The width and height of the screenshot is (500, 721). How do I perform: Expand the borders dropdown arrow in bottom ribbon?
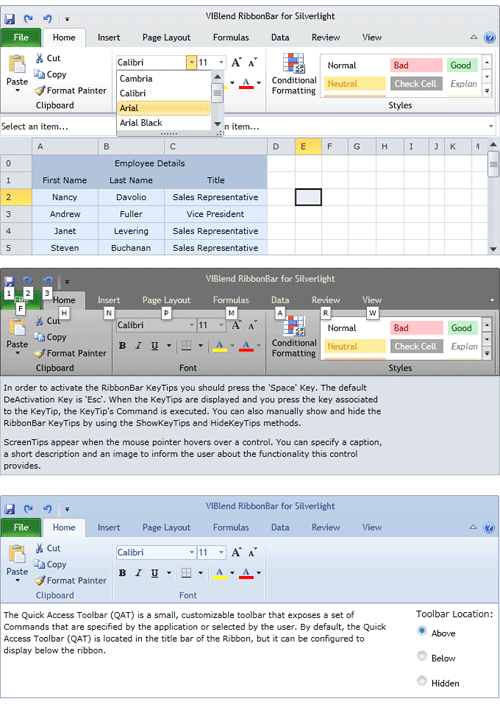pyautogui.click(x=201, y=573)
